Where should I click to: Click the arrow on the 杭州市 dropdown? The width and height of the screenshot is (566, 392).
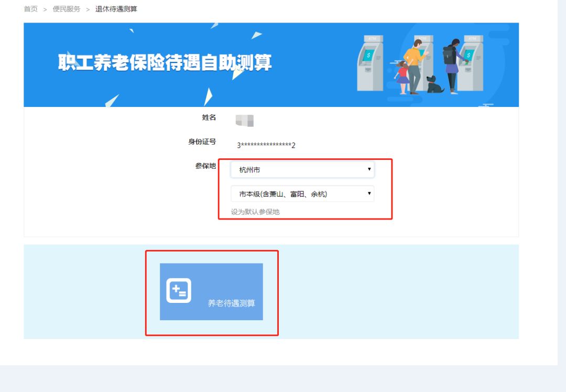pyautogui.click(x=369, y=169)
